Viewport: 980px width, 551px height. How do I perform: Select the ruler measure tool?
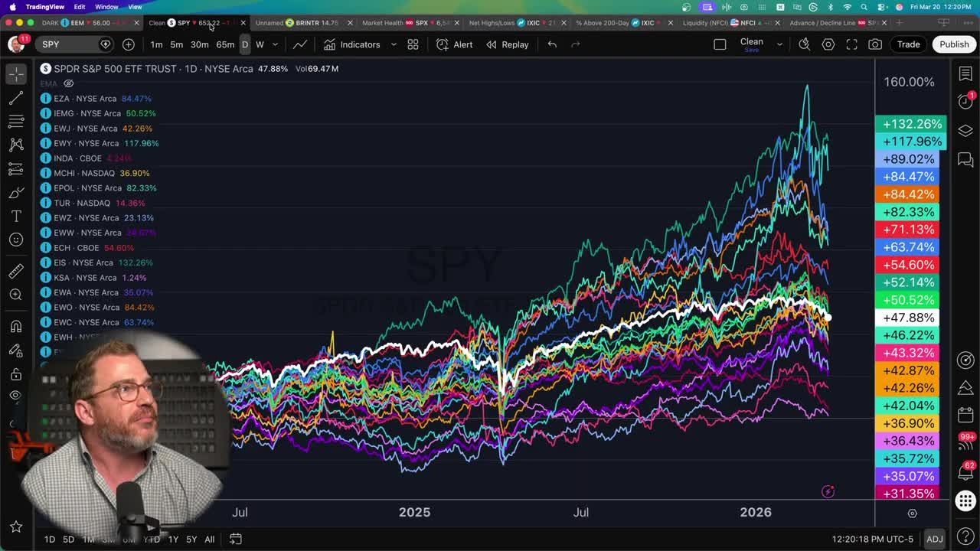click(x=16, y=271)
